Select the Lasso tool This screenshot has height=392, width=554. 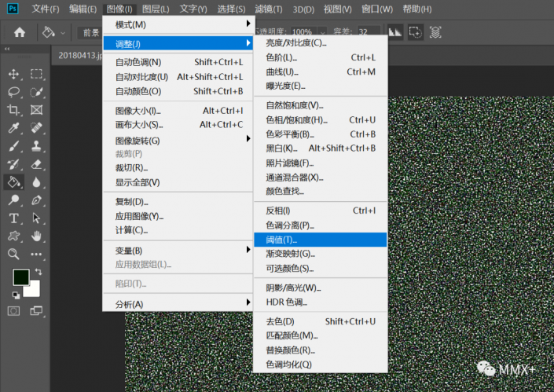coord(13,92)
